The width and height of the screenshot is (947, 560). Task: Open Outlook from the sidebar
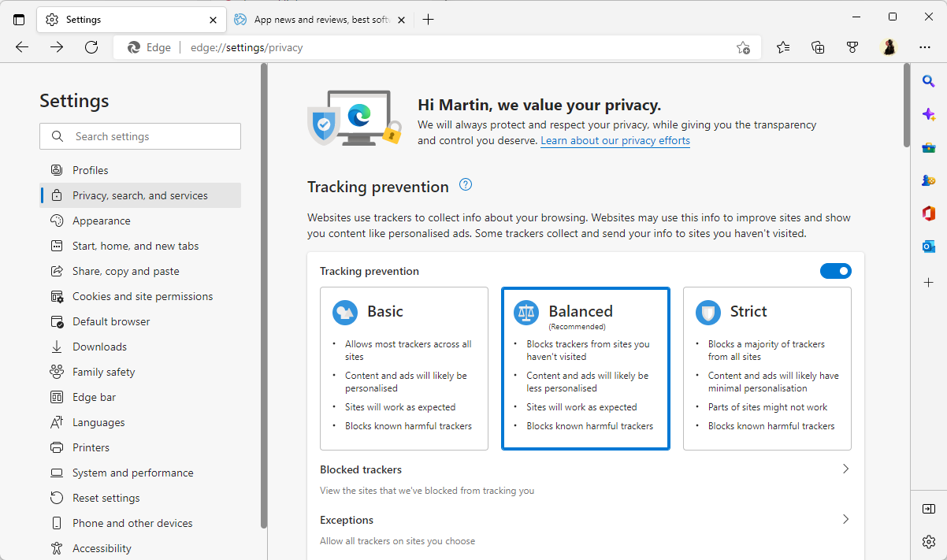pos(928,246)
